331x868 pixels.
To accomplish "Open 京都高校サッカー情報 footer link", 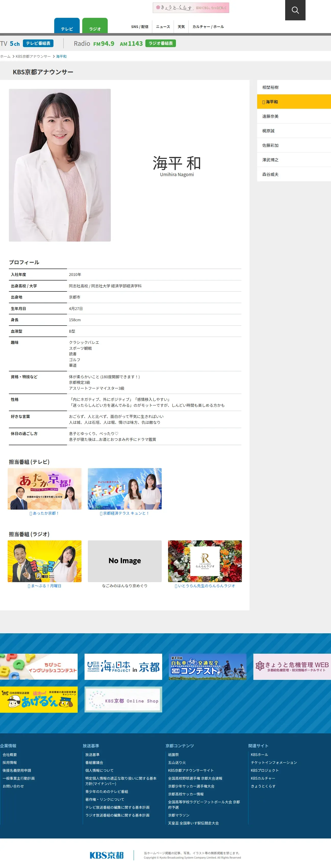I will pos(186,794).
